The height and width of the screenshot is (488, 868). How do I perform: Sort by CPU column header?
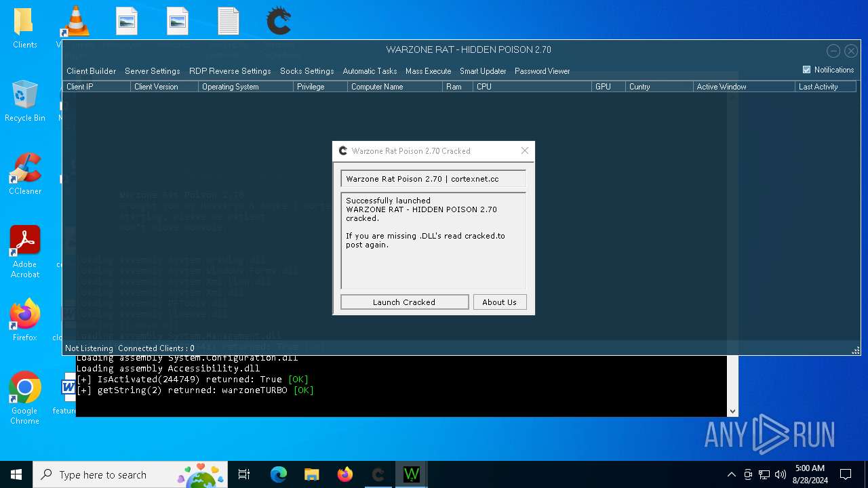click(532, 87)
